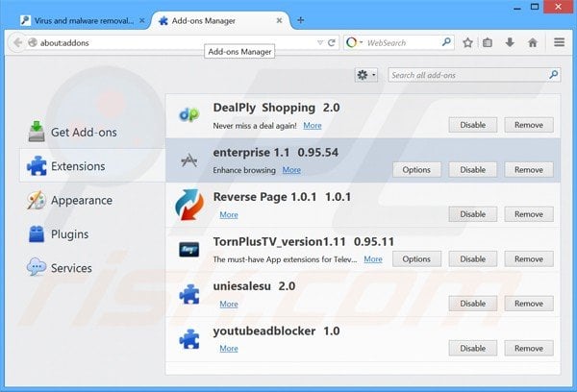
Task: Disable Reverse Page extension
Action: 473,214
